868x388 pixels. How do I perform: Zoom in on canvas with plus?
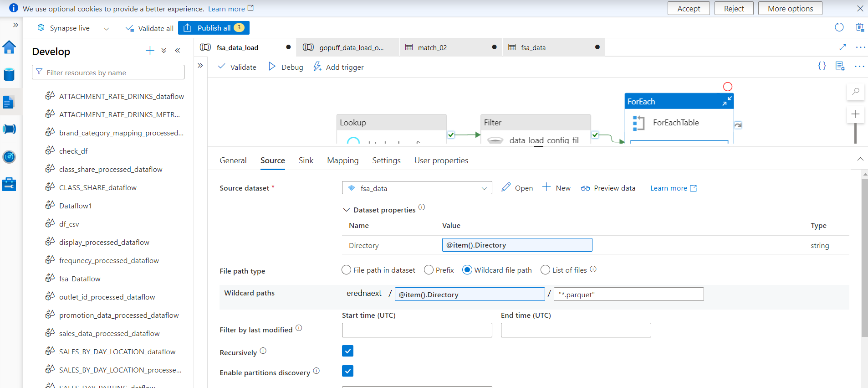click(855, 114)
